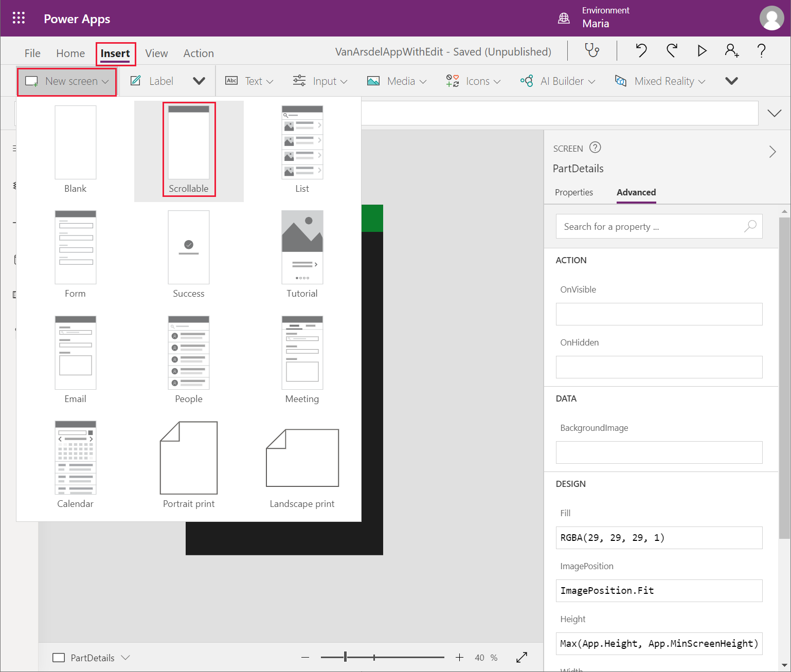Viewport: 791px width, 672px height.
Task: Open the SCREEN help info icon
Action: coord(595,148)
